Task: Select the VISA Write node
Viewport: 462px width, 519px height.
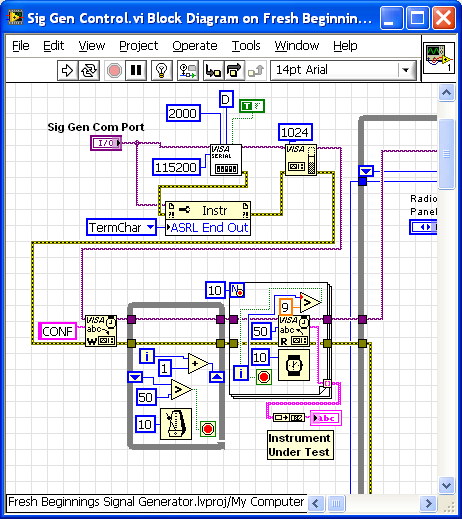Action: 101,331
